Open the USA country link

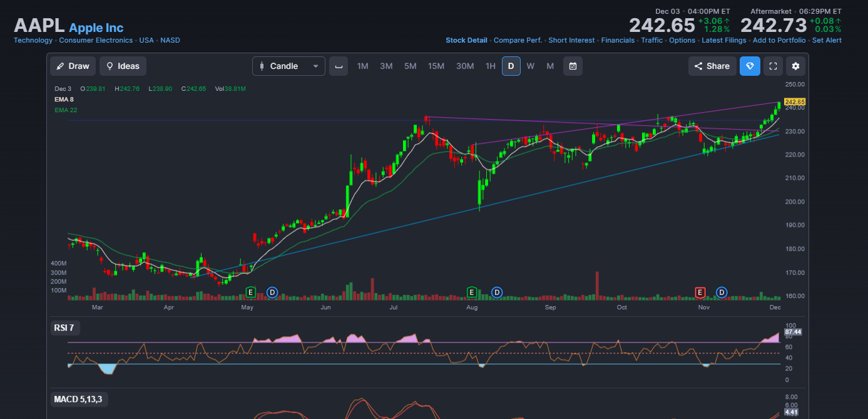pyautogui.click(x=146, y=40)
